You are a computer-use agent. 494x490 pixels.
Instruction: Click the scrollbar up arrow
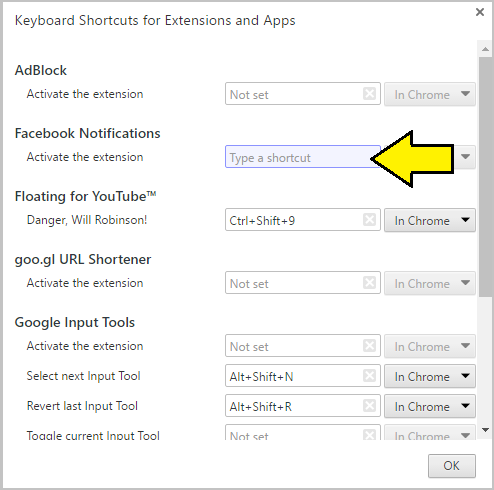coord(485,49)
